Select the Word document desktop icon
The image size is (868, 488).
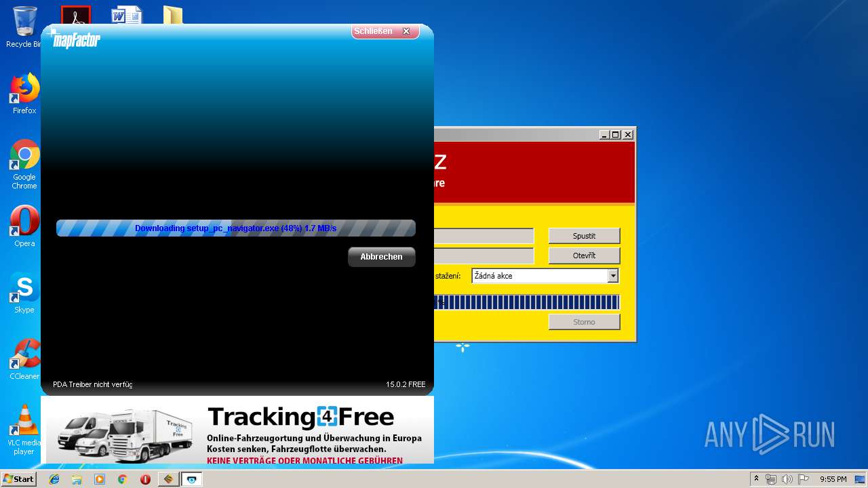[127, 15]
